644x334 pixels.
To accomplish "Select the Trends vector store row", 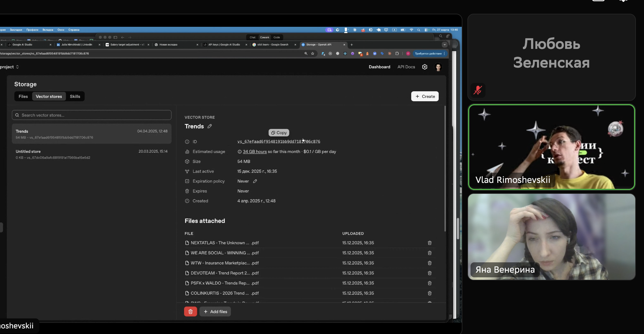I will (x=92, y=134).
